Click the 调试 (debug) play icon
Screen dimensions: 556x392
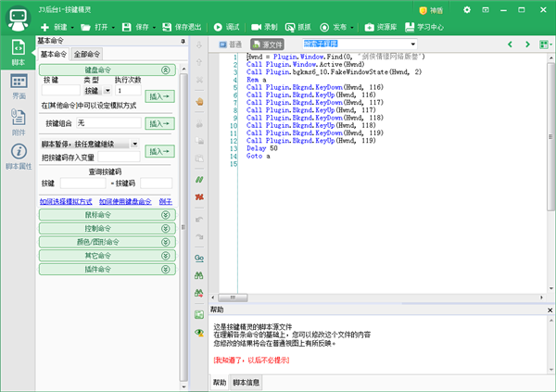pos(218,28)
